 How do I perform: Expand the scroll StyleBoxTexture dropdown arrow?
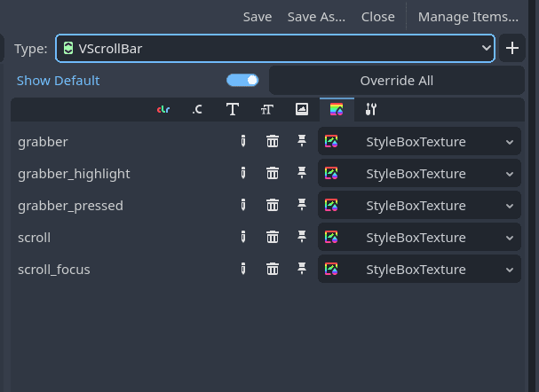click(510, 238)
